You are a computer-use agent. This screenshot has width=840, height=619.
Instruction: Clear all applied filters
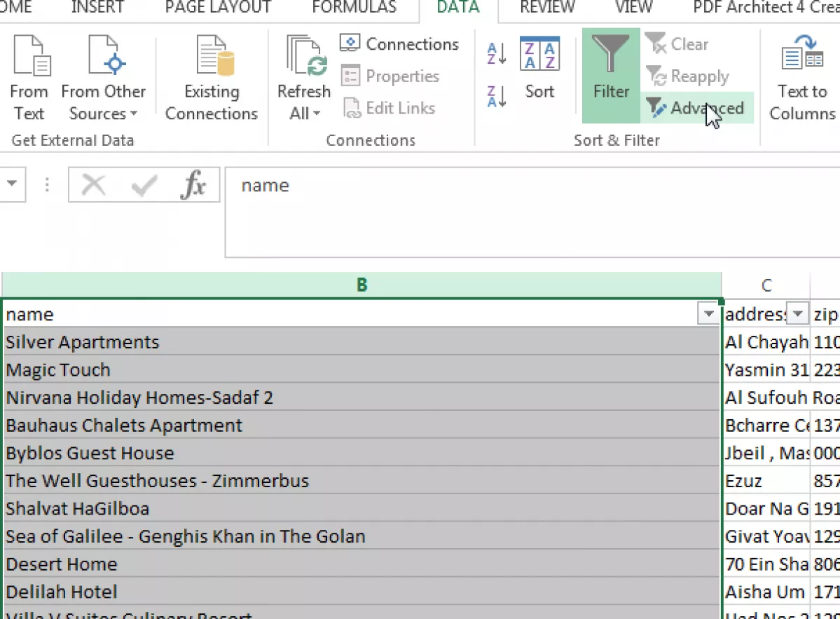677,43
